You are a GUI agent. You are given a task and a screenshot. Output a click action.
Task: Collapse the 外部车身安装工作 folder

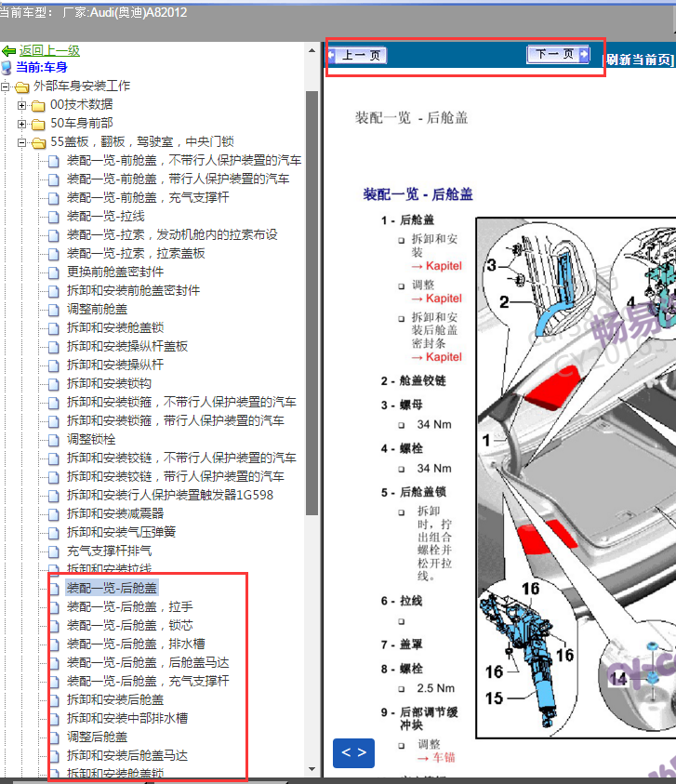click(5, 86)
